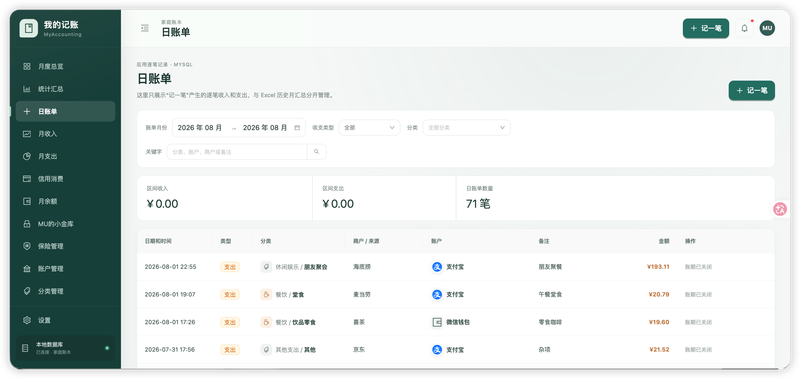Click the 本地数据库 connection status panel
Image resolution: width=800 pixels, height=379 pixels.
(65, 348)
